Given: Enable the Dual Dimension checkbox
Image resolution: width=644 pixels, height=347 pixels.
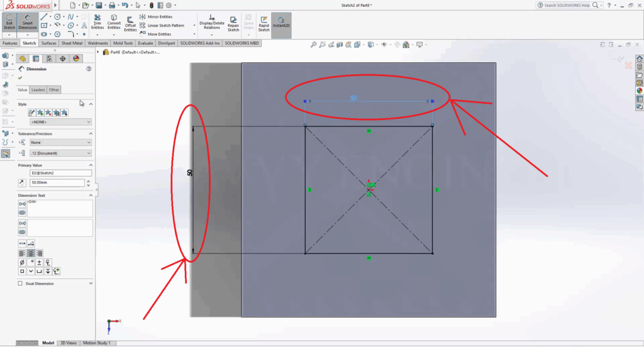Looking at the screenshot, I should pos(21,284).
